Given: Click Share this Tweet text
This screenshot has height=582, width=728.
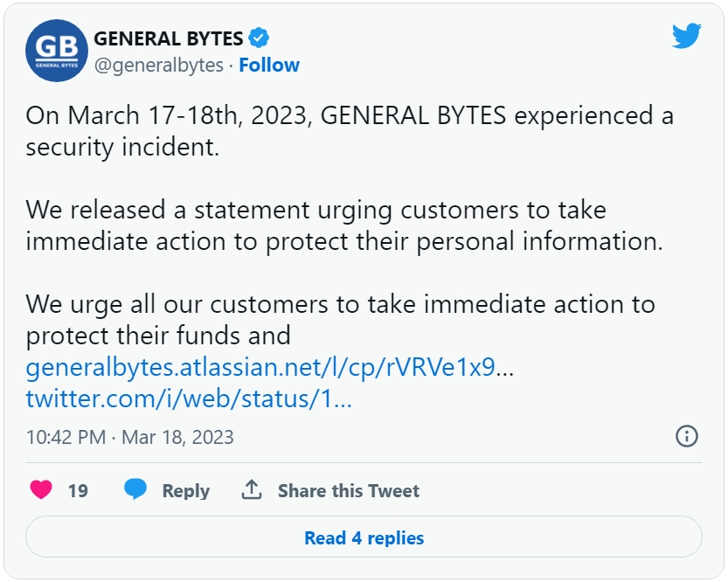Looking at the screenshot, I should point(348,490).
